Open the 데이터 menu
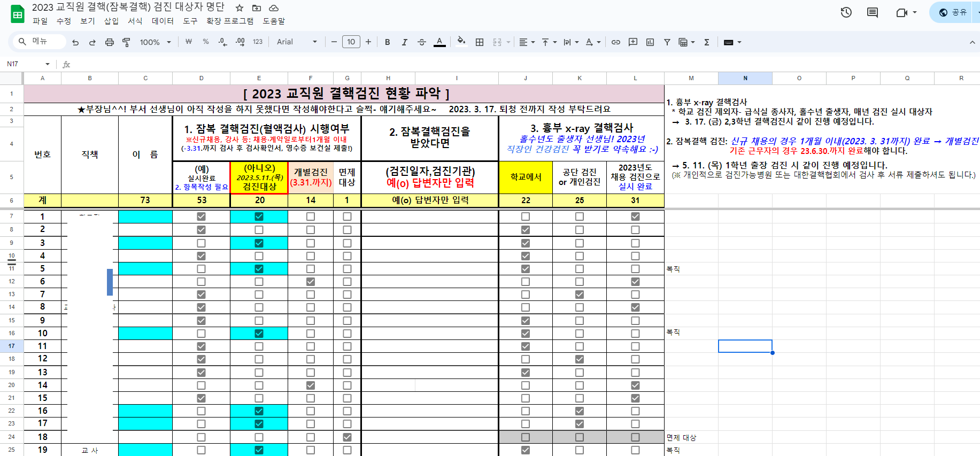The height and width of the screenshot is (456, 980). pos(163,21)
